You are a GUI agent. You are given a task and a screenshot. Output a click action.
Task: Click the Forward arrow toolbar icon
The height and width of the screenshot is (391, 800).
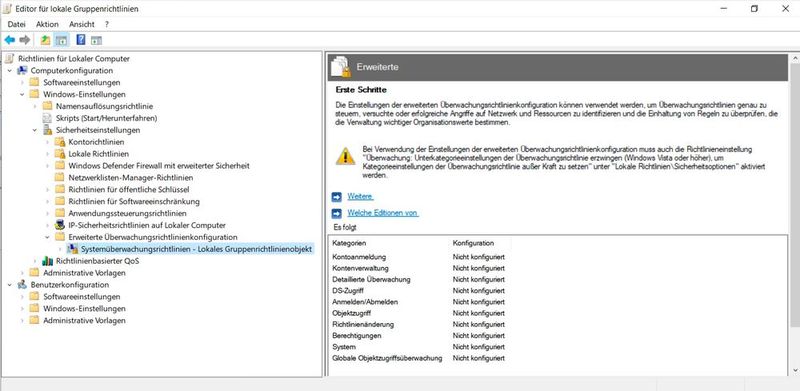(24, 40)
